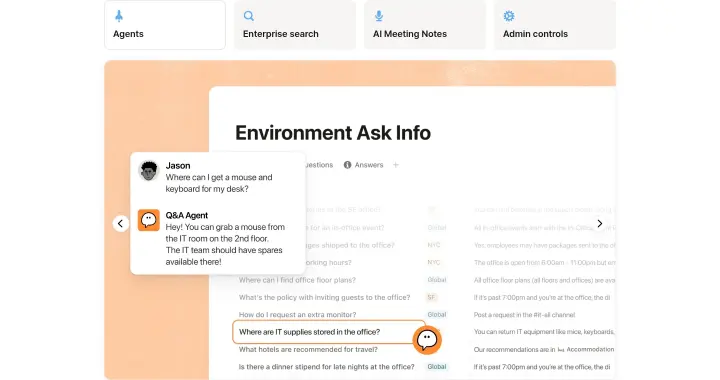Image resolution: width=720 pixels, height=380 pixels.
Task: Click 'The office is open from' answer
Action: pos(545,263)
